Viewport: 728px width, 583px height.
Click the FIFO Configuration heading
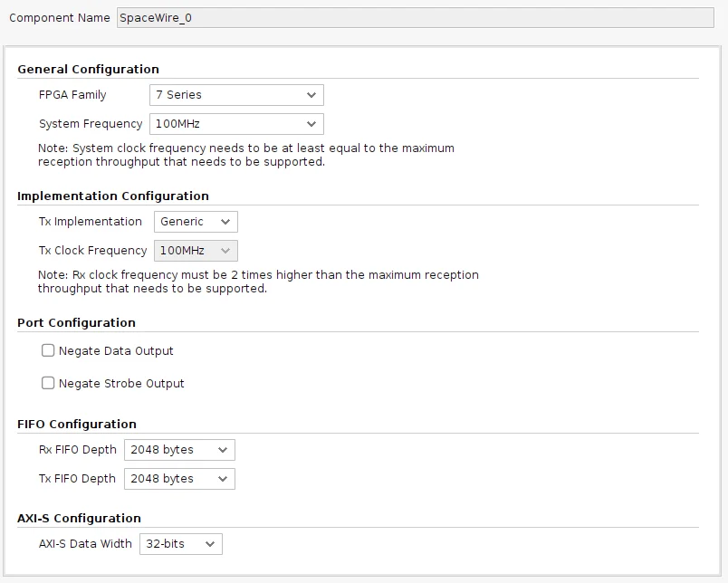point(77,425)
